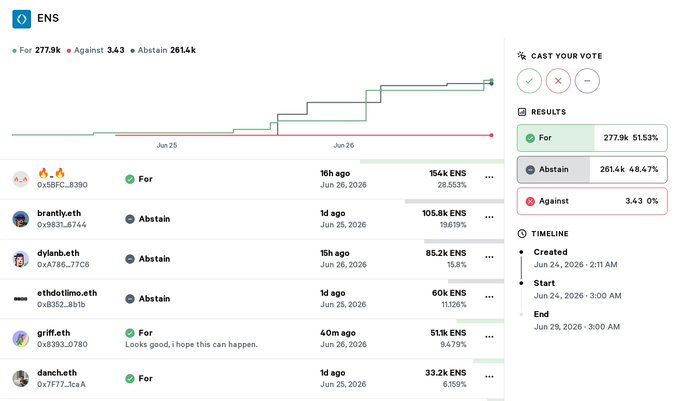Image resolution: width=680 pixels, height=401 pixels.
Task: Click the address 0xB352...8b1b
Action: click(x=61, y=304)
